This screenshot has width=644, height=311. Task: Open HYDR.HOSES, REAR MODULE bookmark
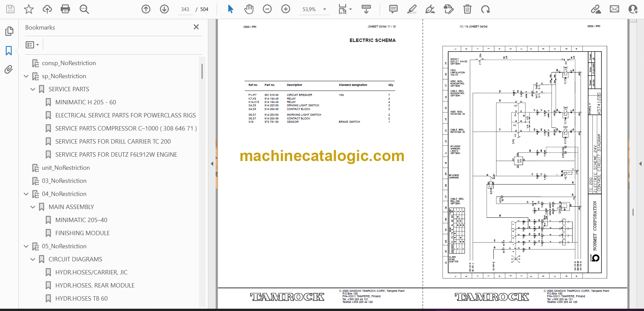click(x=95, y=286)
